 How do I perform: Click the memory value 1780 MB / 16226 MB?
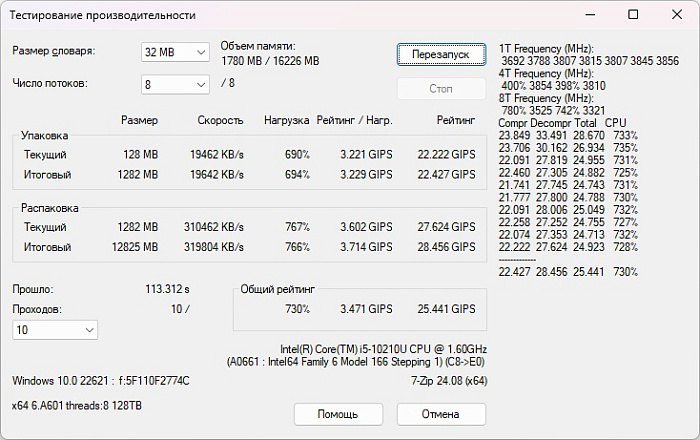270,61
